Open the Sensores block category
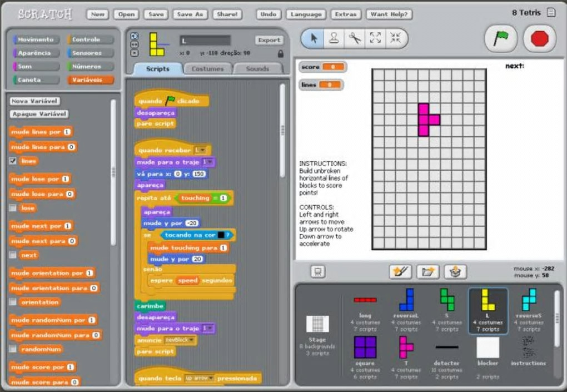 pos(91,53)
